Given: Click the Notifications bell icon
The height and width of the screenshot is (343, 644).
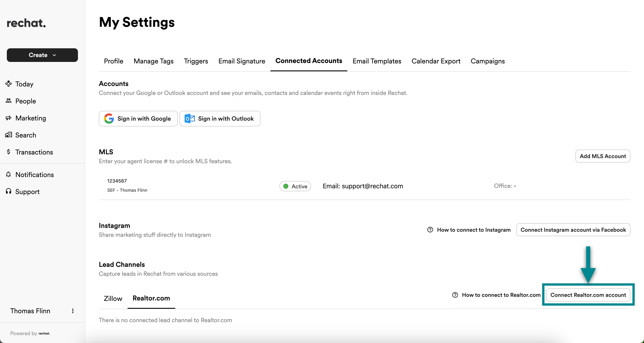Looking at the screenshot, I should click(x=9, y=174).
